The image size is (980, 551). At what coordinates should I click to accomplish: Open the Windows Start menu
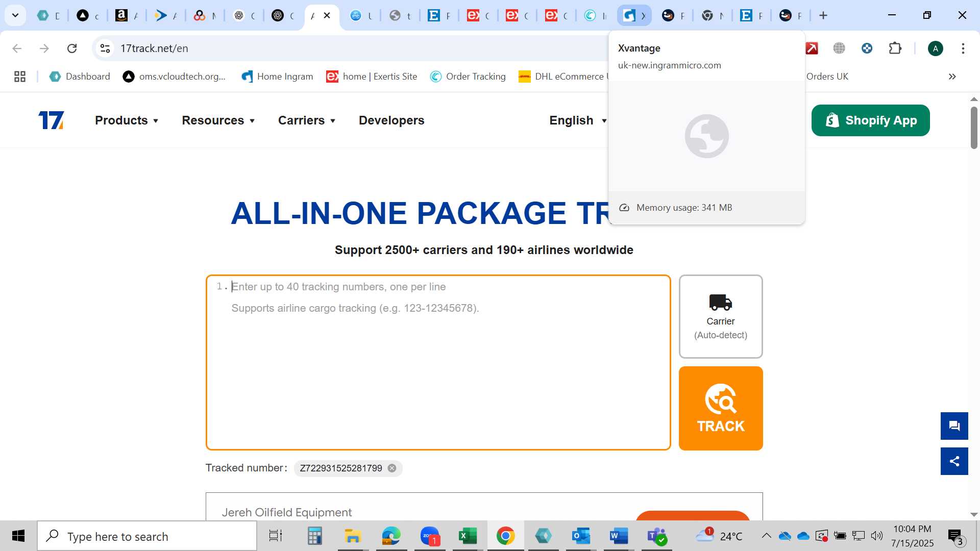(18, 536)
